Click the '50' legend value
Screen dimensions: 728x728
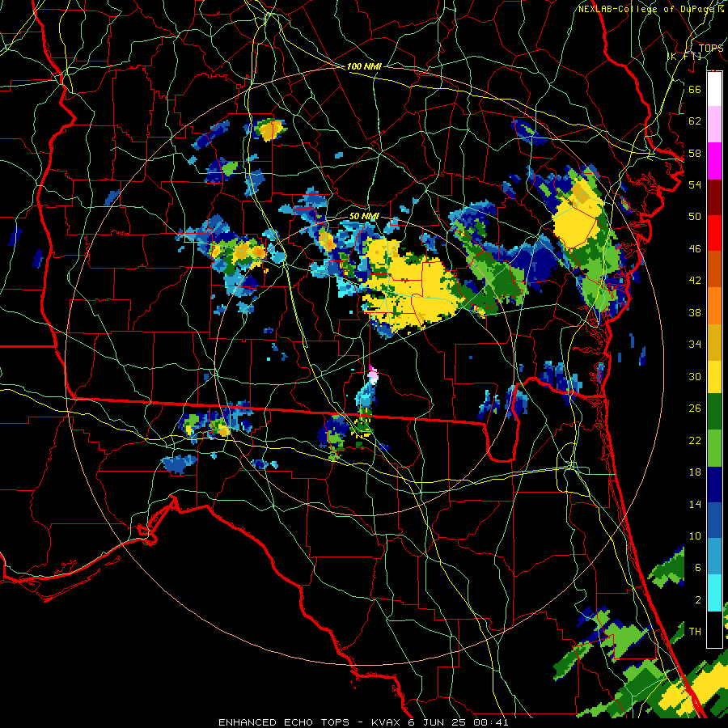pyautogui.click(x=695, y=217)
